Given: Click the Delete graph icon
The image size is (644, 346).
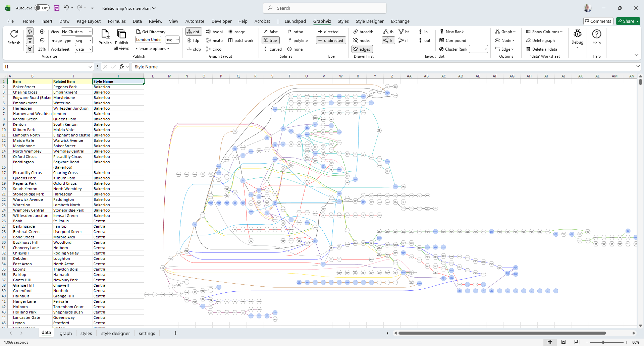Looking at the screenshot, I should (x=540, y=41).
